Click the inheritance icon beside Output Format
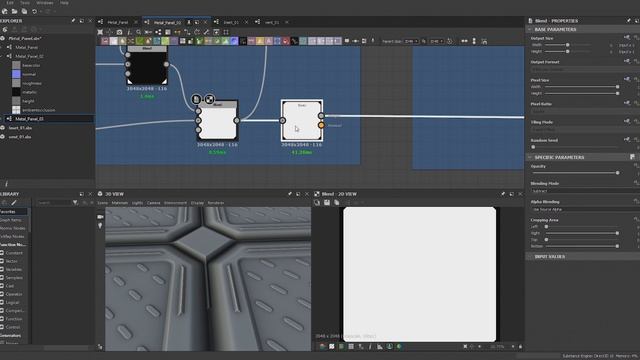This screenshot has height=360, width=640. click(x=627, y=61)
